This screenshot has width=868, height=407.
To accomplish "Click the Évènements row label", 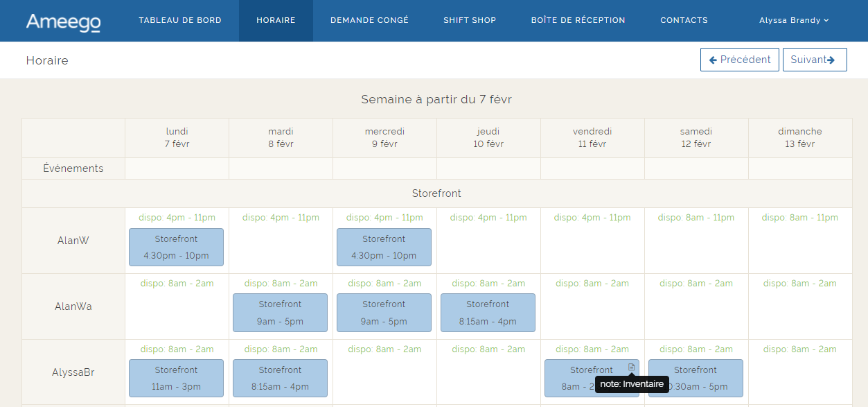I will point(73,168).
